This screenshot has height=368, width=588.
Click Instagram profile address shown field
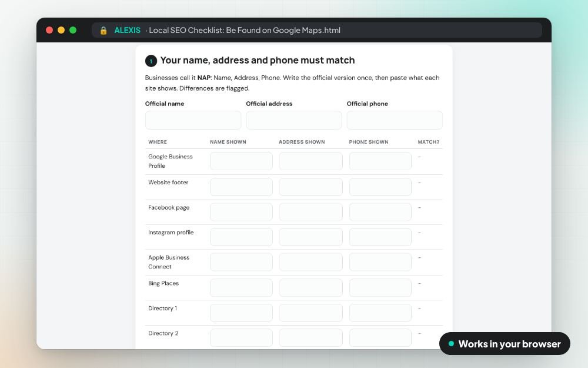[x=310, y=237]
